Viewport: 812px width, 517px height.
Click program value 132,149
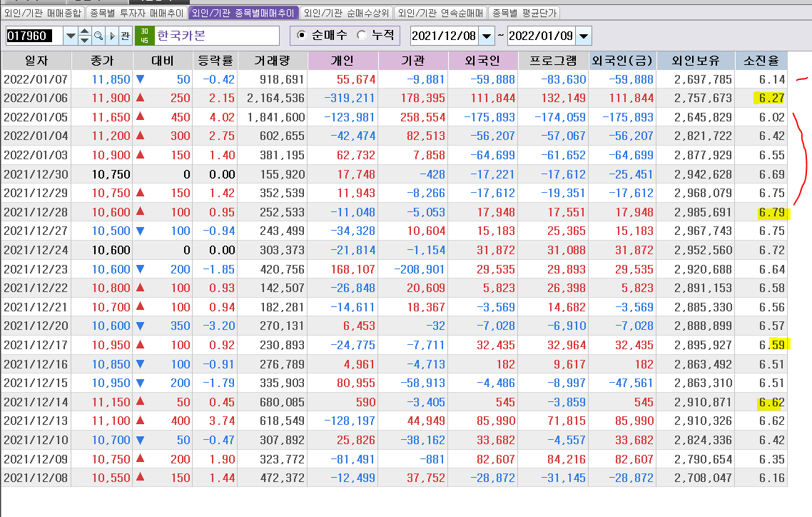tap(564, 98)
